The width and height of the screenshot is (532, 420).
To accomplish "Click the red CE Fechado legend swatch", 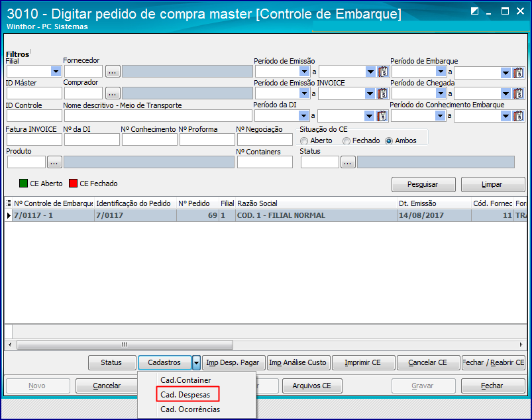I will tap(73, 184).
